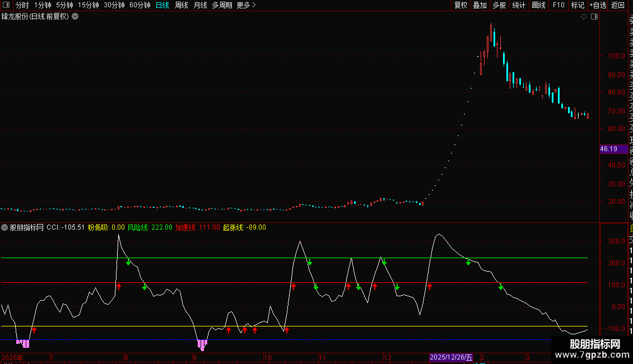This screenshot has width=633, height=364.
Task: Select the 1分钟 period
Action: 43,5
